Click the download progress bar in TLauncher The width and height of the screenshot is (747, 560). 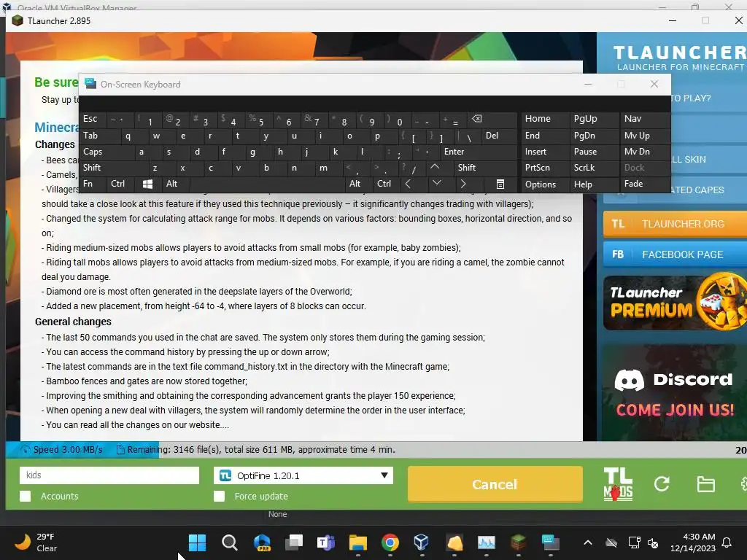click(376, 449)
